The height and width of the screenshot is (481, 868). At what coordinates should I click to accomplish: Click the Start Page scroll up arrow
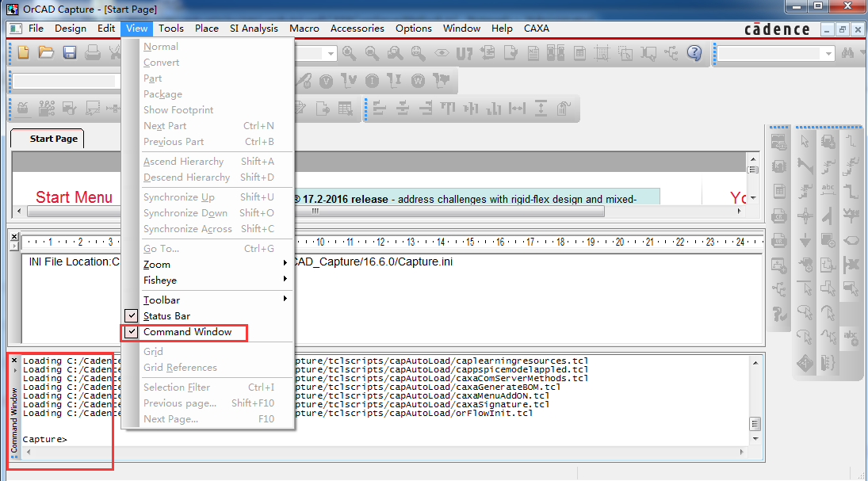pos(753,158)
